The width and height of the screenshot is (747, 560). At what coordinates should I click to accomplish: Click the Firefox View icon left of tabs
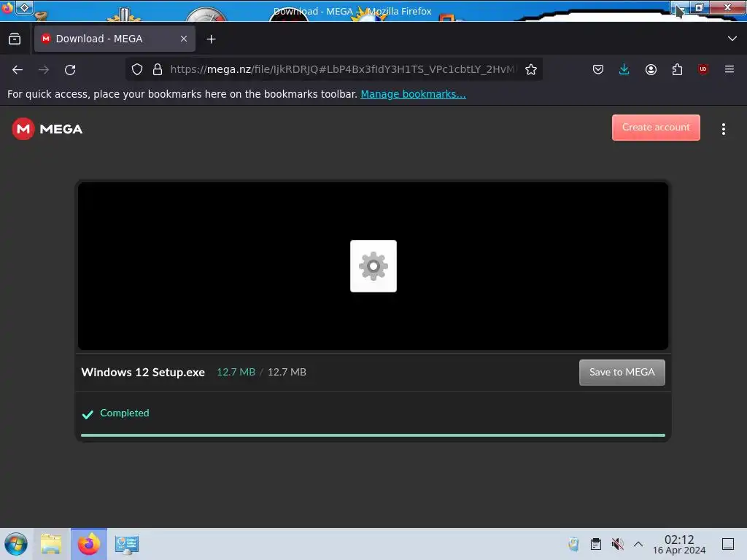(x=15, y=39)
